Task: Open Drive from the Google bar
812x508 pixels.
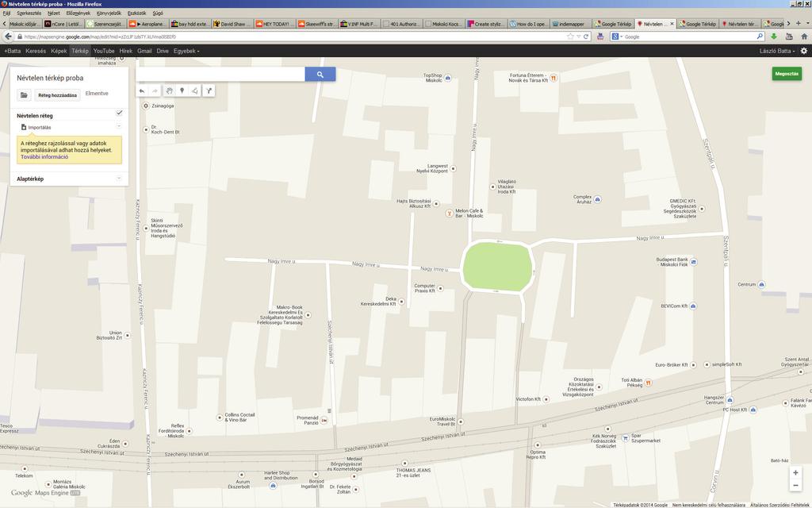Action: pos(163,51)
